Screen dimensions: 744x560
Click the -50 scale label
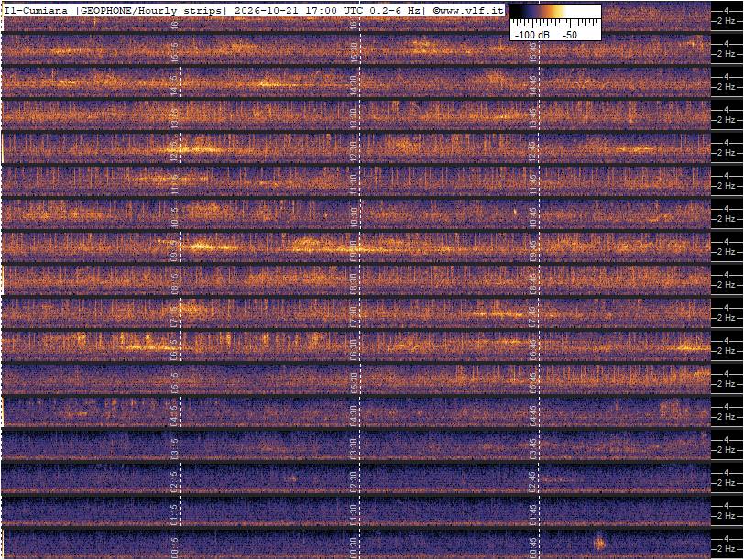pos(569,35)
